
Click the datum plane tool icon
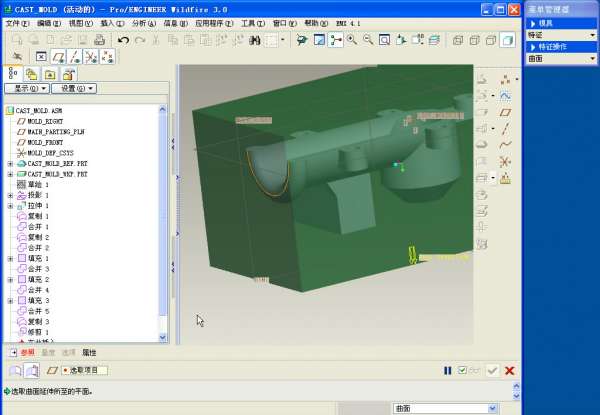click(505, 112)
